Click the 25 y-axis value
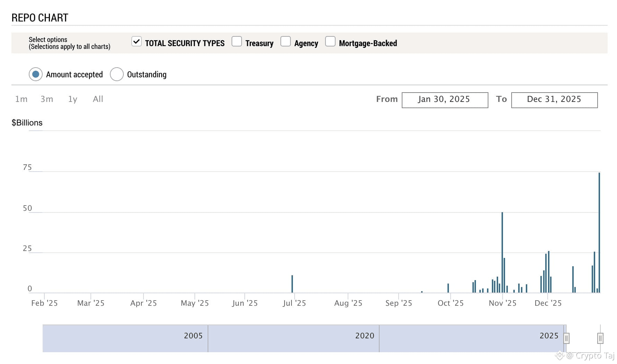 (27, 249)
